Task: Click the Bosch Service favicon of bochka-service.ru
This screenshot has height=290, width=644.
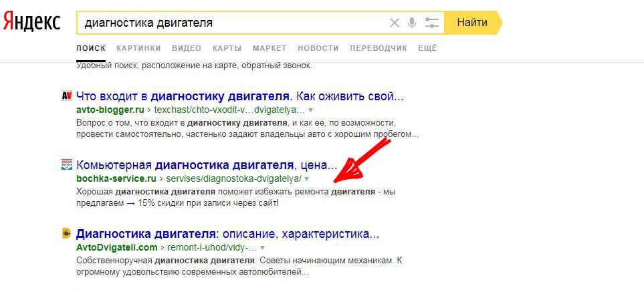Action: pyautogui.click(x=66, y=164)
